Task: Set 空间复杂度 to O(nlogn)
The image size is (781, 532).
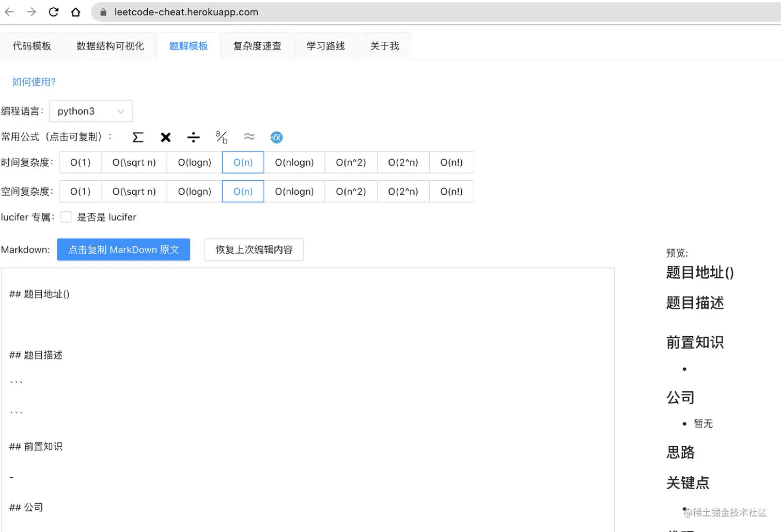Action: [294, 192]
